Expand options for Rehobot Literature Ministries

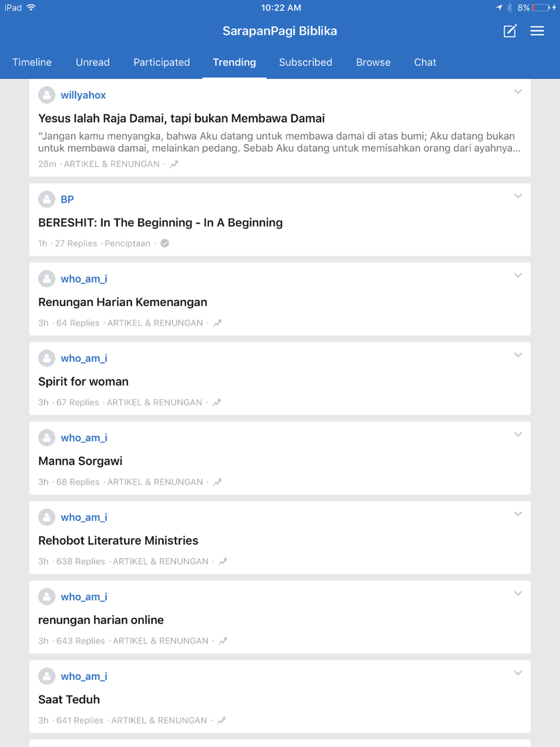(518, 514)
